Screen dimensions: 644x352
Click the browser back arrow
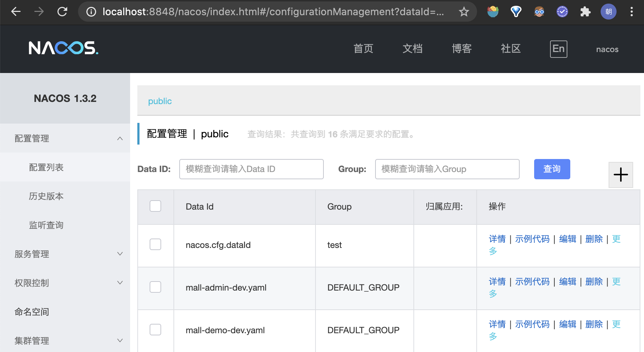pos(16,12)
